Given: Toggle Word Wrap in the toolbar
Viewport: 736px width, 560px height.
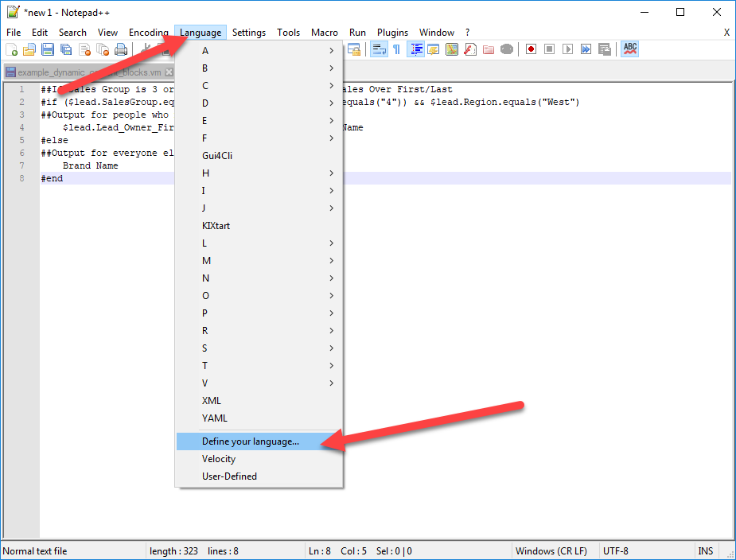Looking at the screenshot, I should point(379,49).
